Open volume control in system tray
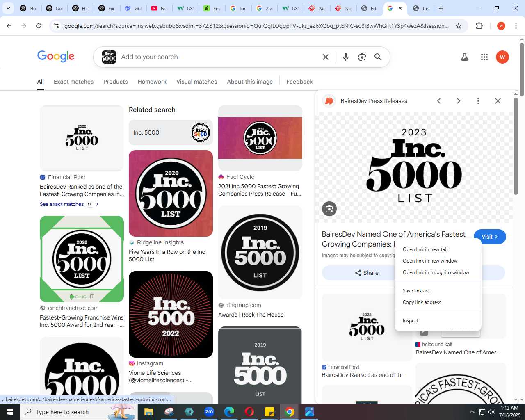525x420 pixels. pos(491,412)
